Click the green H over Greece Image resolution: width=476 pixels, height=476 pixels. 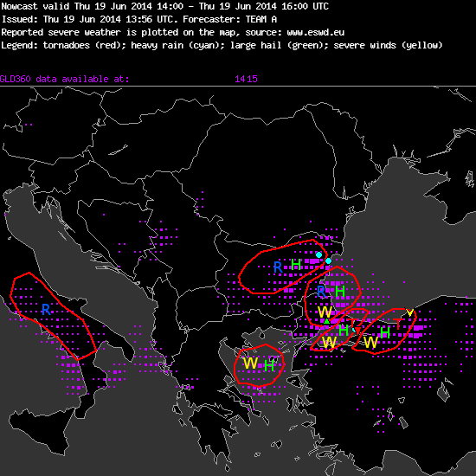(269, 365)
